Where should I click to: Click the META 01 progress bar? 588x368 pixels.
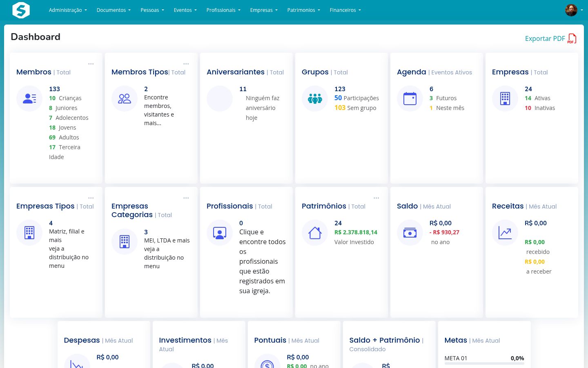coord(484,363)
